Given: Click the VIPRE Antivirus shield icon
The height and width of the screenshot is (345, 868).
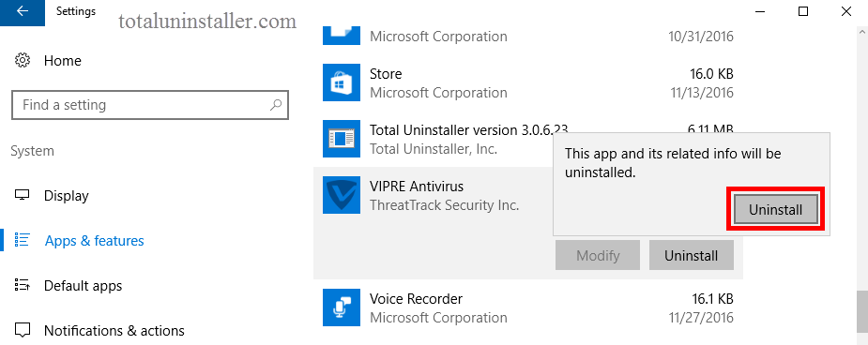Looking at the screenshot, I should coord(342,195).
